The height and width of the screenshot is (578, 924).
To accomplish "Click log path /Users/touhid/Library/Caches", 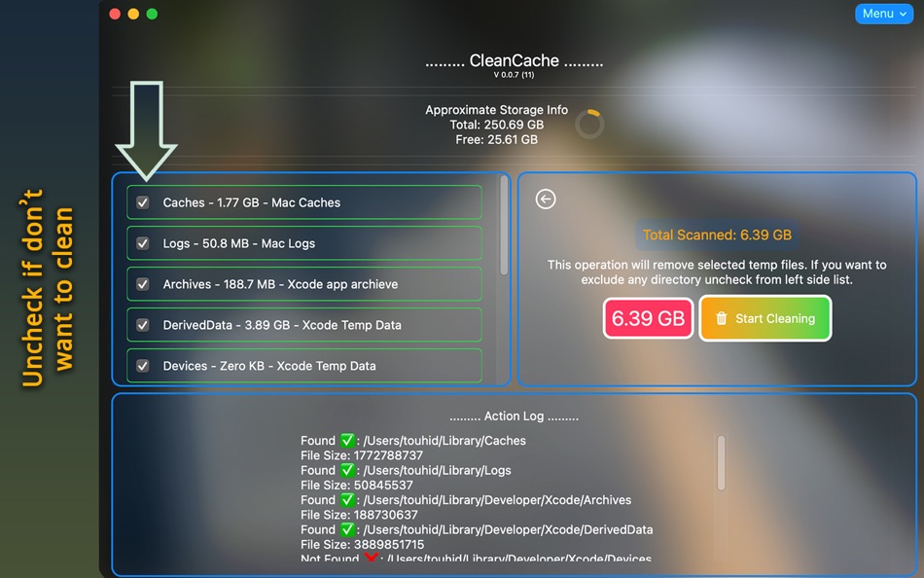I will point(444,441).
